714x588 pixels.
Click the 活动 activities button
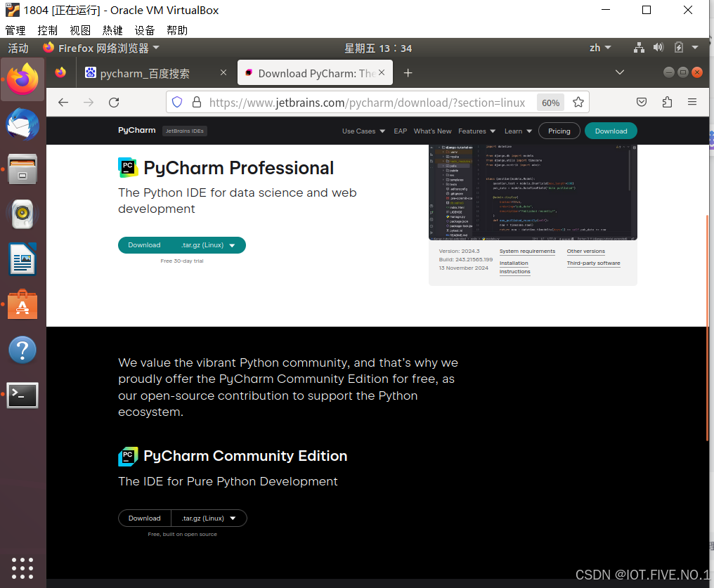pyautogui.click(x=18, y=48)
